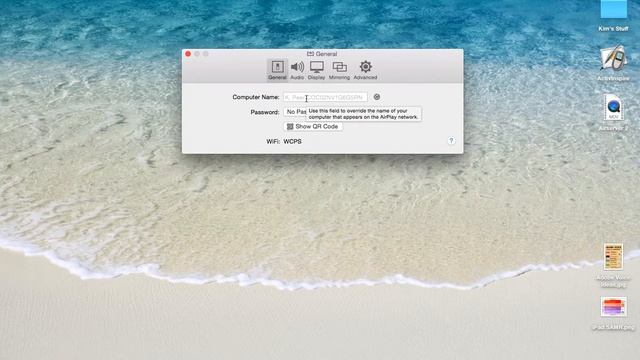Select the General preferences tab

pos(277,70)
